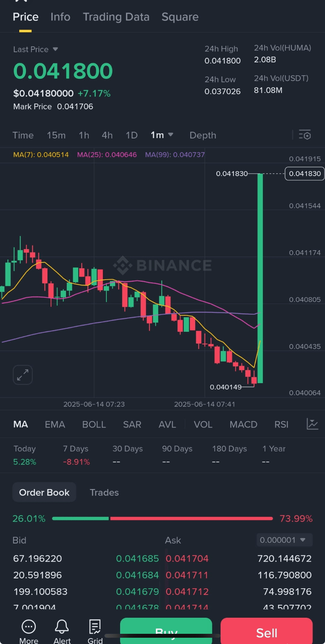
Task: Tap ask amount 116.790800
Action: (x=285, y=575)
